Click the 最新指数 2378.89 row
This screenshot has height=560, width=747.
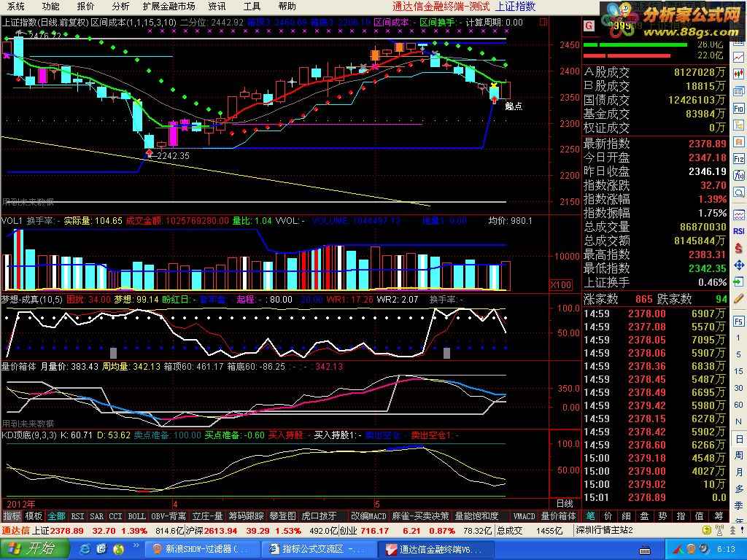[x=655, y=144]
